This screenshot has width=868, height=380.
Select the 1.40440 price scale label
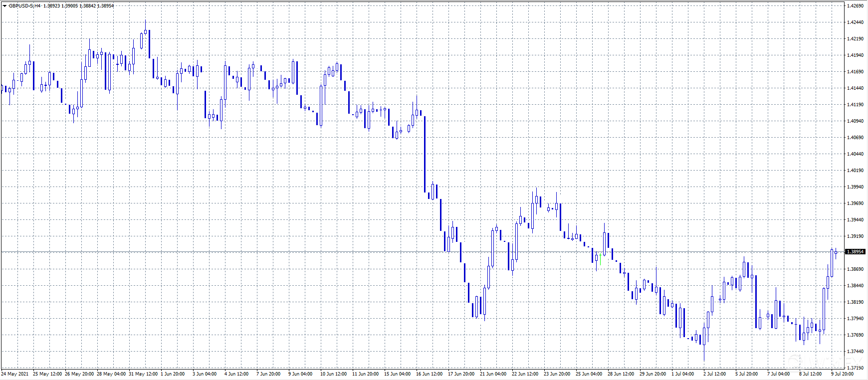coord(855,154)
